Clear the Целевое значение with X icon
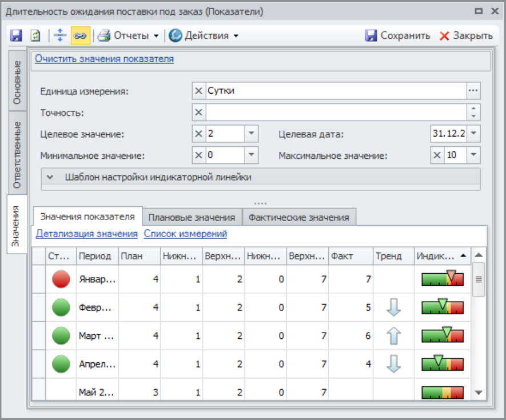 199,134
